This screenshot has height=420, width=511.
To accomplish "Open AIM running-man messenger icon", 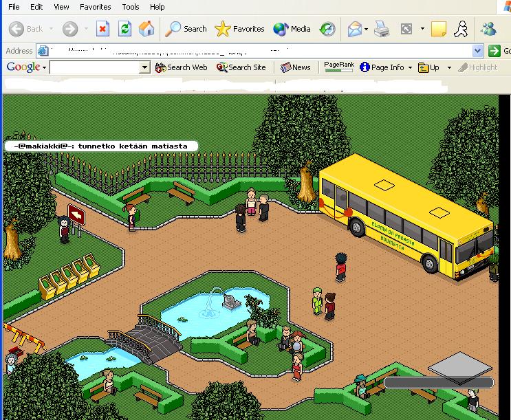I will click(x=461, y=29).
